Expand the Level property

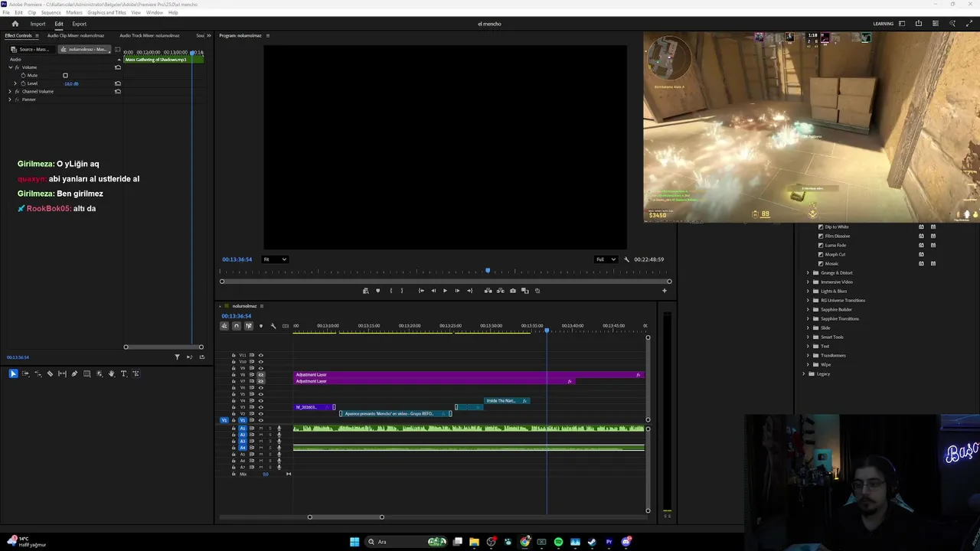(x=17, y=83)
